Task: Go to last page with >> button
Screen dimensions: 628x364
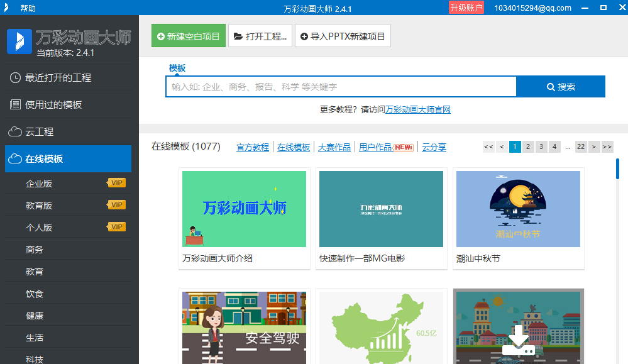Action: pos(608,146)
